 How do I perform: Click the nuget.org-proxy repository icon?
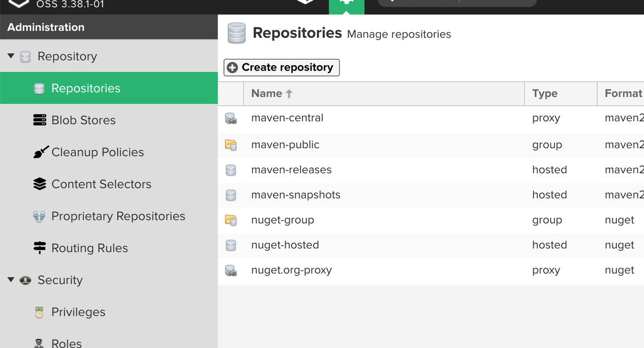(x=231, y=270)
